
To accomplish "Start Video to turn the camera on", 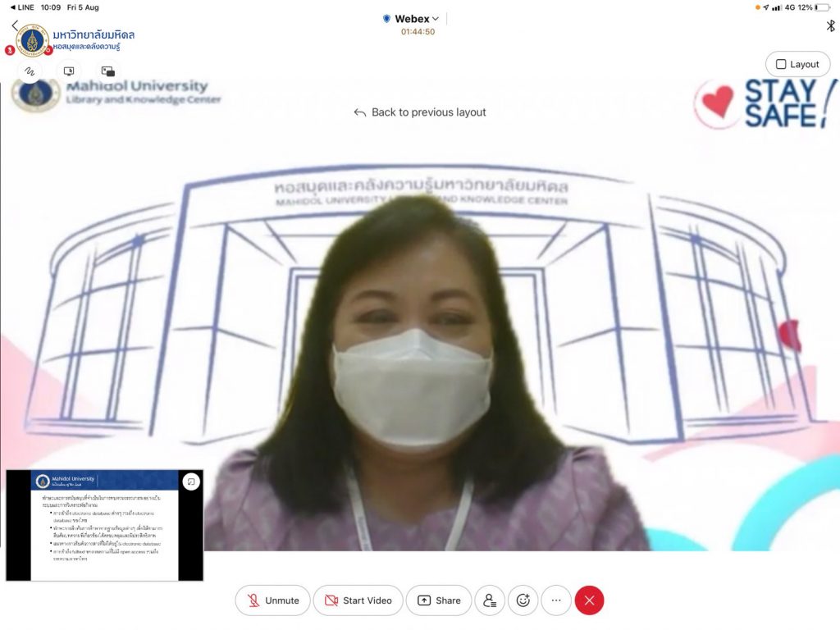I will point(358,600).
